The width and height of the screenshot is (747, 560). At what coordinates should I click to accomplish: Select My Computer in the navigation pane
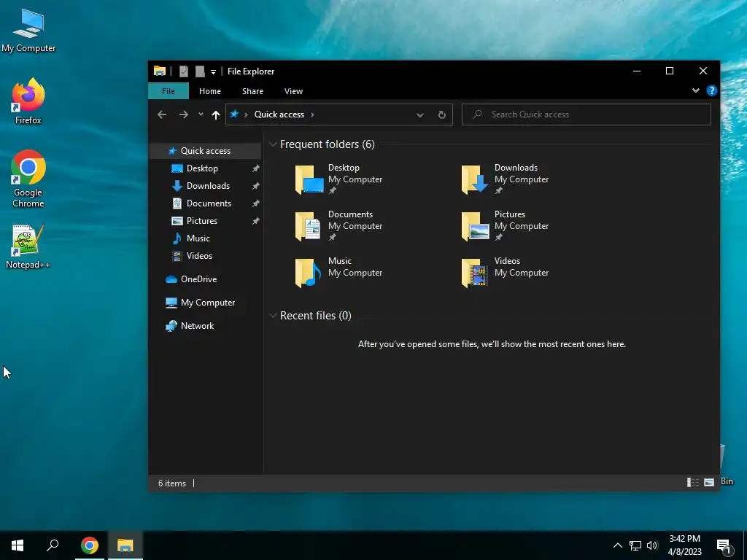[x=208, y=303]
